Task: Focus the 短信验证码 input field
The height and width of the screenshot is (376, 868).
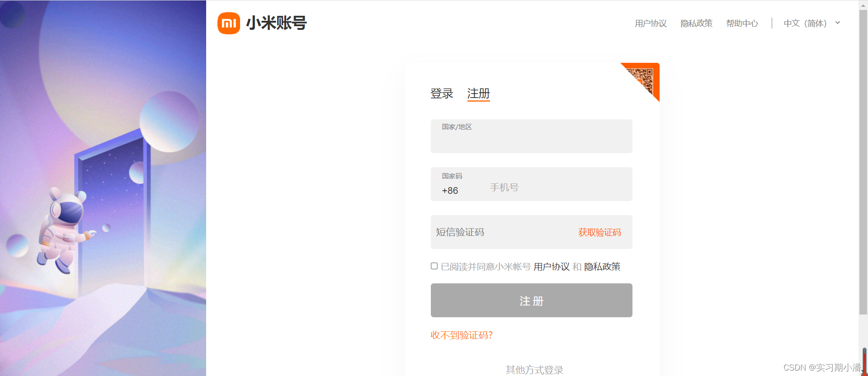Action: click(x=502, y=232)
